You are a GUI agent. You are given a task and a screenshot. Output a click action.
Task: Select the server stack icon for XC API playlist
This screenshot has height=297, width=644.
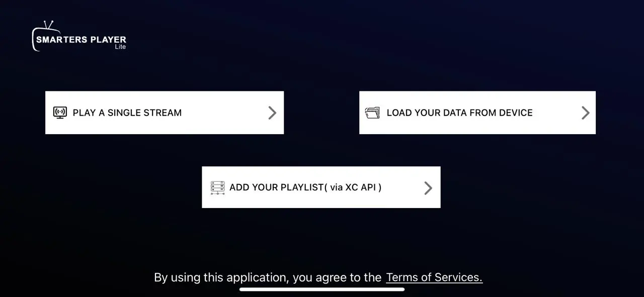[x=217, y=187]
